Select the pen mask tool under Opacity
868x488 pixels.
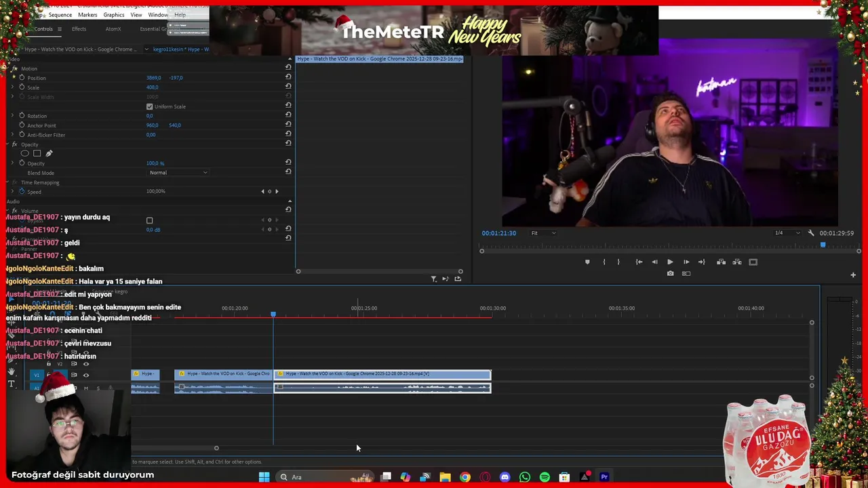point(49,153)
